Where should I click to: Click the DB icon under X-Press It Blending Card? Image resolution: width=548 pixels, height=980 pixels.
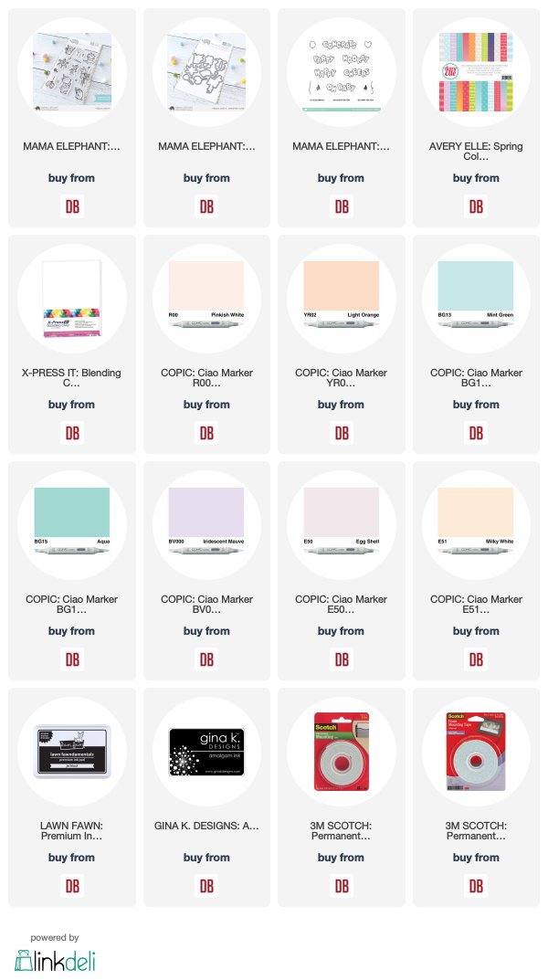click(x=72, y=433)
